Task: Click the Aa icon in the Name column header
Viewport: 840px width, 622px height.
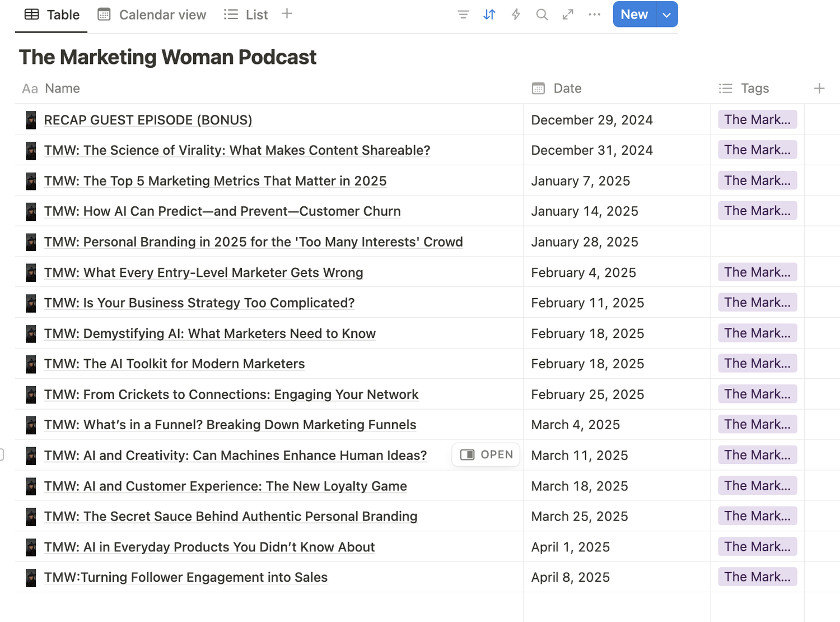Action: click(30, 89)
